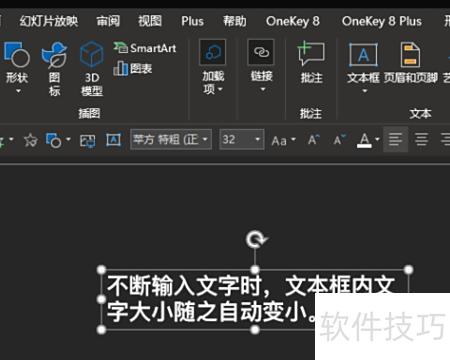Insert a SmartArt graphic
Viewport: 450px width, 360px height.
145,48
